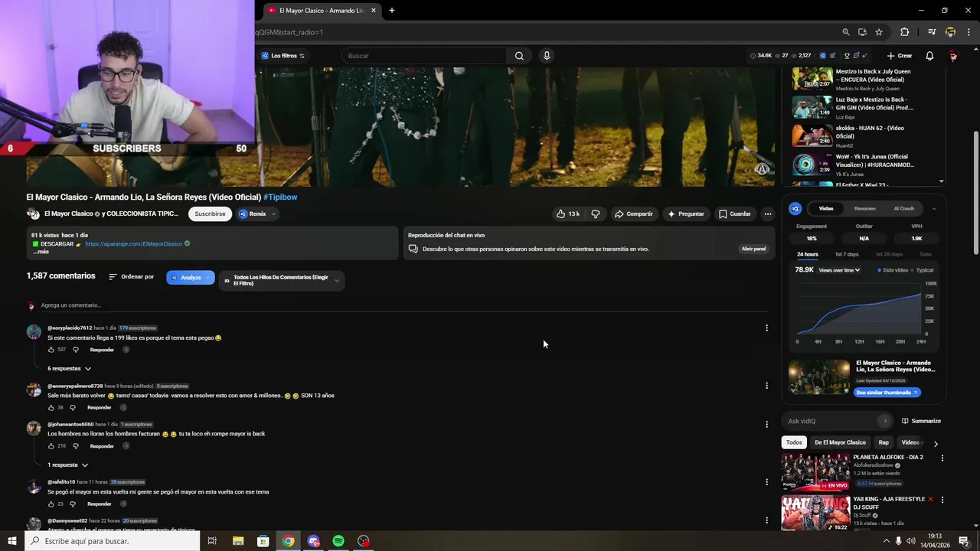The width and height of the screenshot is (980, 551).
Task: Bookmark page with the star icon
Action: (x=879, y=32)
